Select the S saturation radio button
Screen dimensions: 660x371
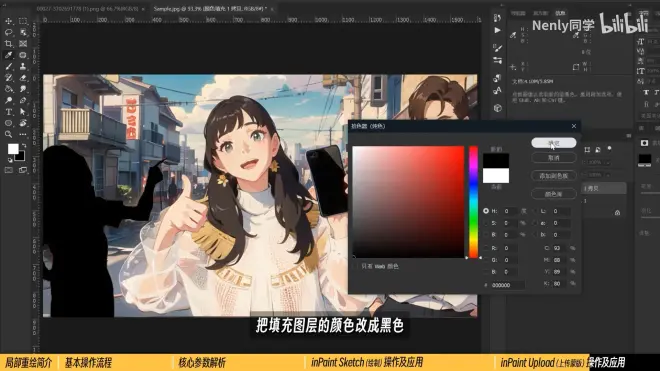tap(486, 223)
